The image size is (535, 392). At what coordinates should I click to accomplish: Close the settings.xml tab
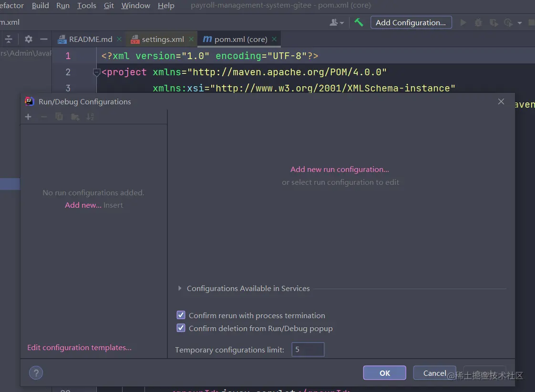191,39
